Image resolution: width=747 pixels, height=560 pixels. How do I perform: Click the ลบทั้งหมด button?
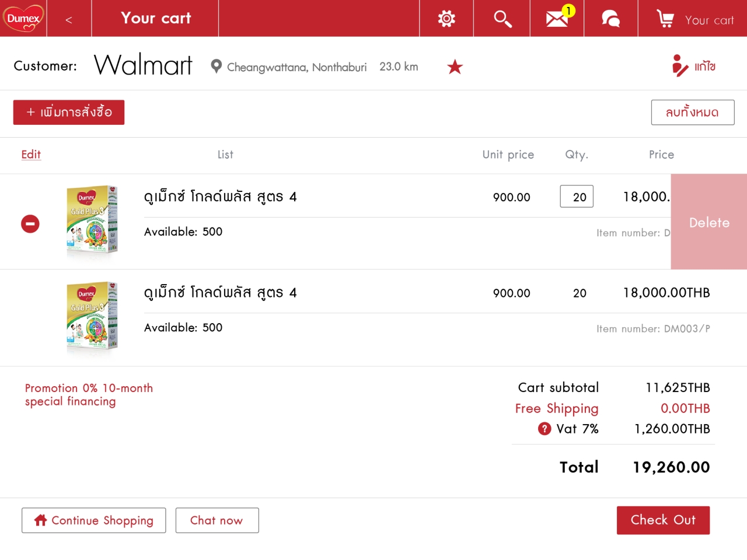[693, 112]
